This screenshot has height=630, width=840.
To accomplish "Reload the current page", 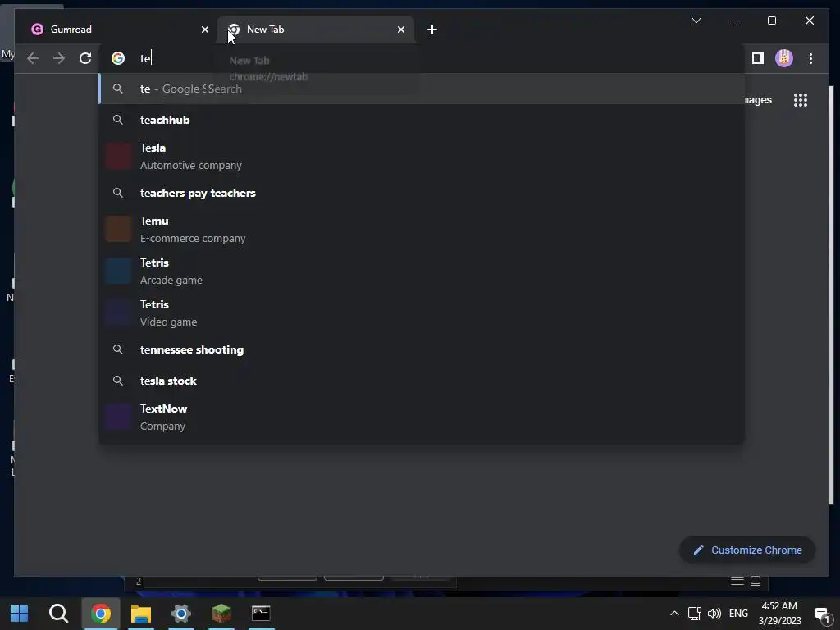I will tap(85, 58).
